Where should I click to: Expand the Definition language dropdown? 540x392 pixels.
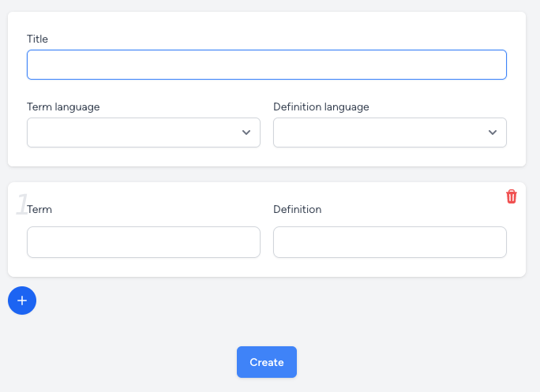point(381,133)
